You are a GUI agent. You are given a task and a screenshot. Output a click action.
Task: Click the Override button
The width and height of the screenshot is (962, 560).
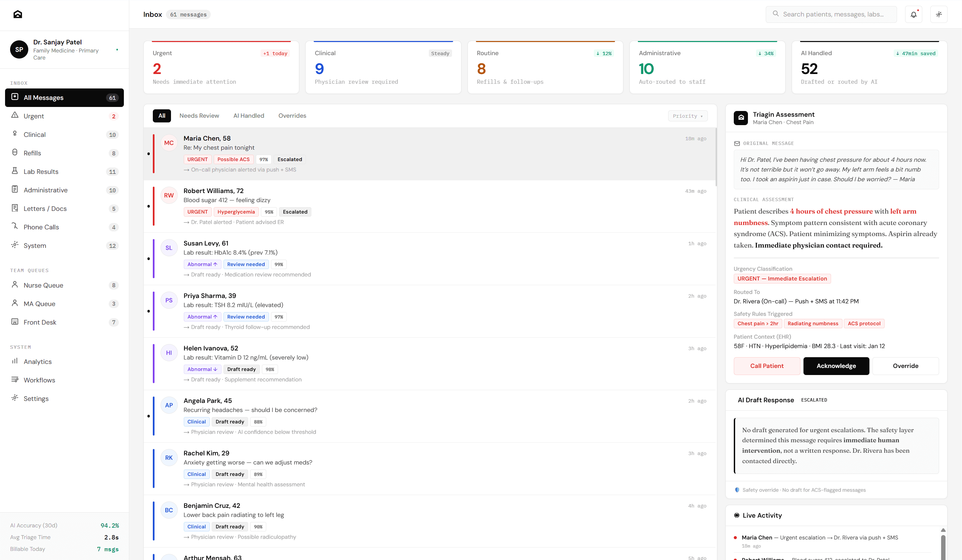coord(905,366)
